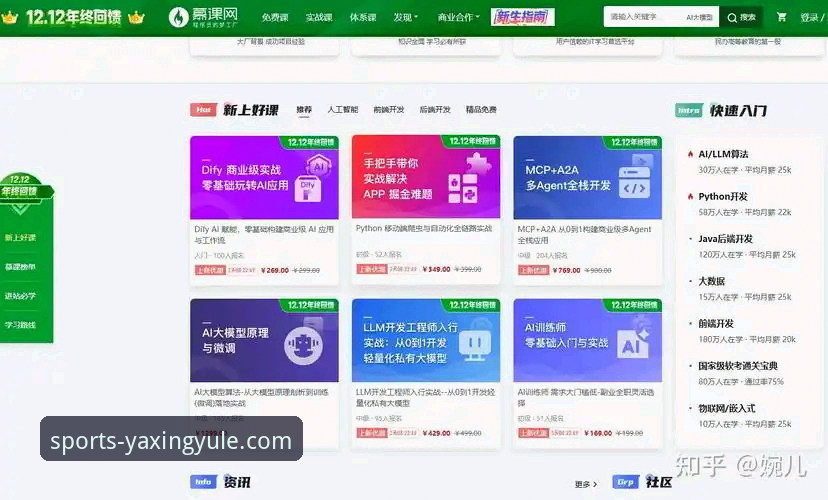828x500 pixels.
Task: Click the code window icon on MCP card
Action: click(634, 183)
